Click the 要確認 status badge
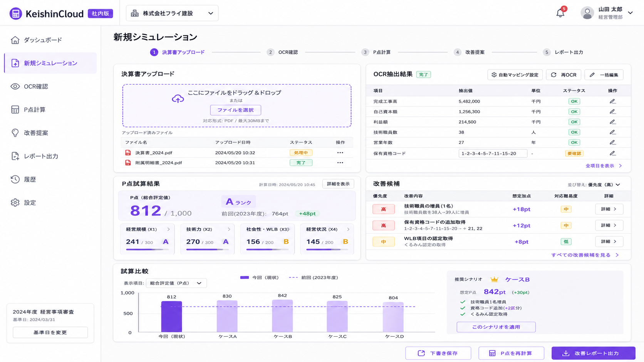This screenshot has width=644, height=362. (574, 153)
